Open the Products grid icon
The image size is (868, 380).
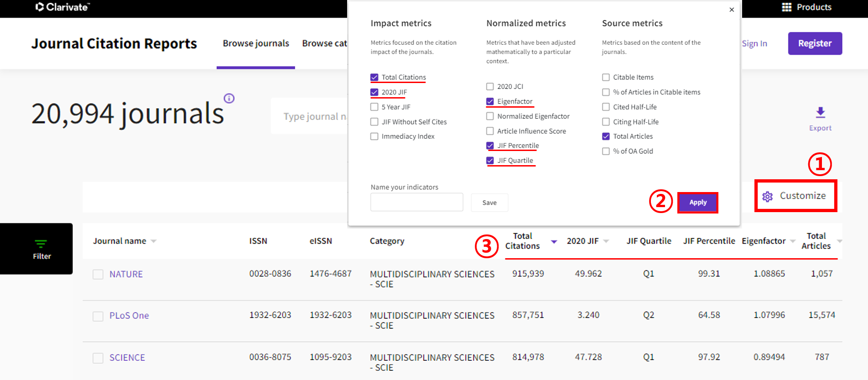(x=786, y=7)
